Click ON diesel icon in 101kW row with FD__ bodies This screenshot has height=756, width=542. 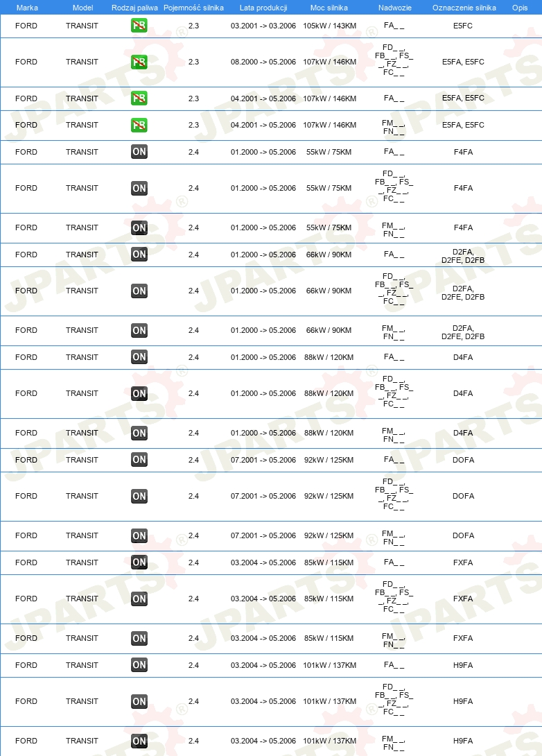tap(139, 701)
